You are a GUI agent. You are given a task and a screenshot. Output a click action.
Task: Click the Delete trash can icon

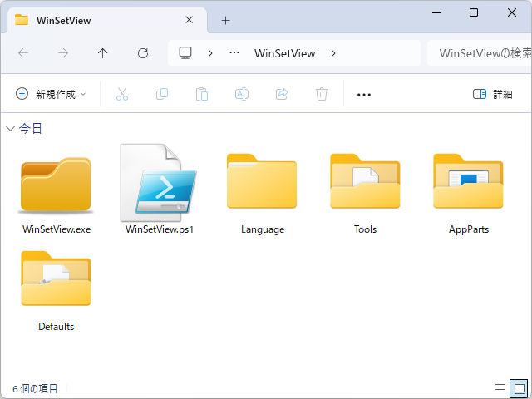(322, 94)
